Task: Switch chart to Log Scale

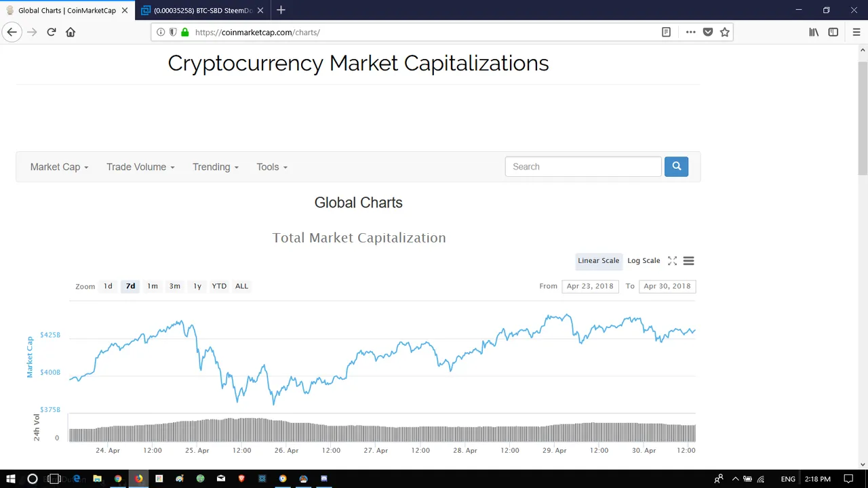Action: click(x=644, y=261)
